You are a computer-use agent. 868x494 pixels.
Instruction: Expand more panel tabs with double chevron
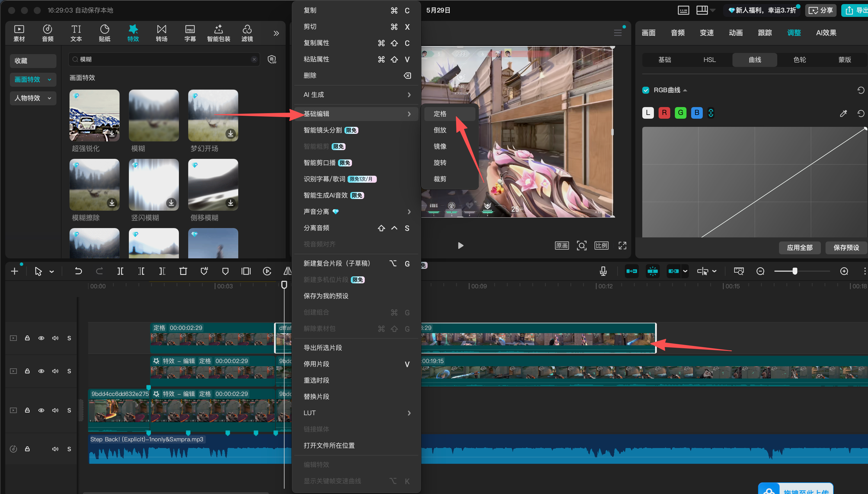pyautogui.click(x=276, y=33)
